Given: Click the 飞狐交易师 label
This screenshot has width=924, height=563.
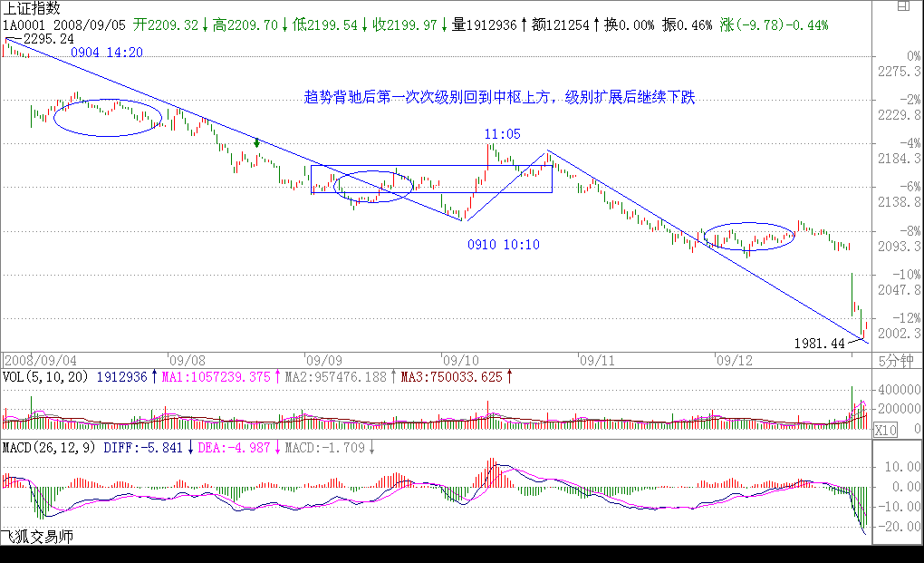Looking at the screenshot, I should [37, 537].
